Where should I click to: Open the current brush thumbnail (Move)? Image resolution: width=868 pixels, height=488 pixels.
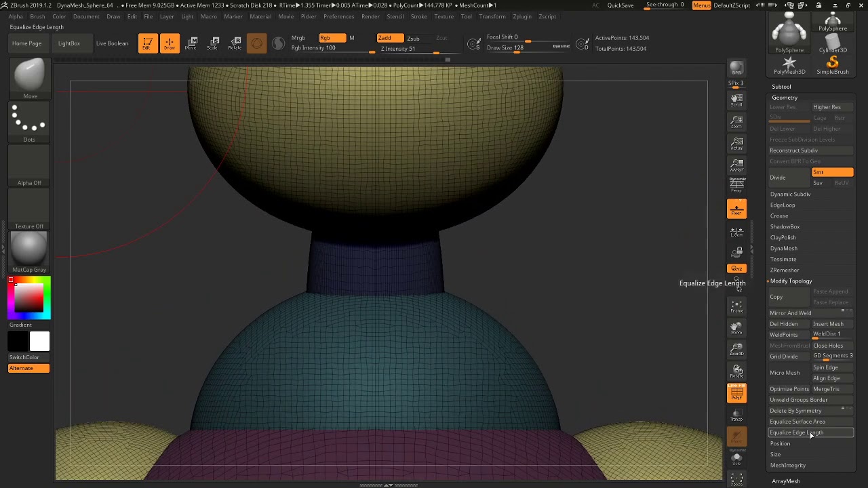point(29,76)
